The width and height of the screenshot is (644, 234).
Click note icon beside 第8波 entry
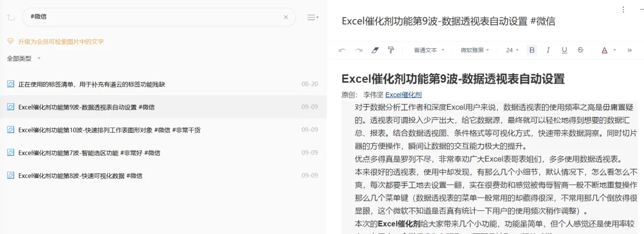click(x=10, y=175)
